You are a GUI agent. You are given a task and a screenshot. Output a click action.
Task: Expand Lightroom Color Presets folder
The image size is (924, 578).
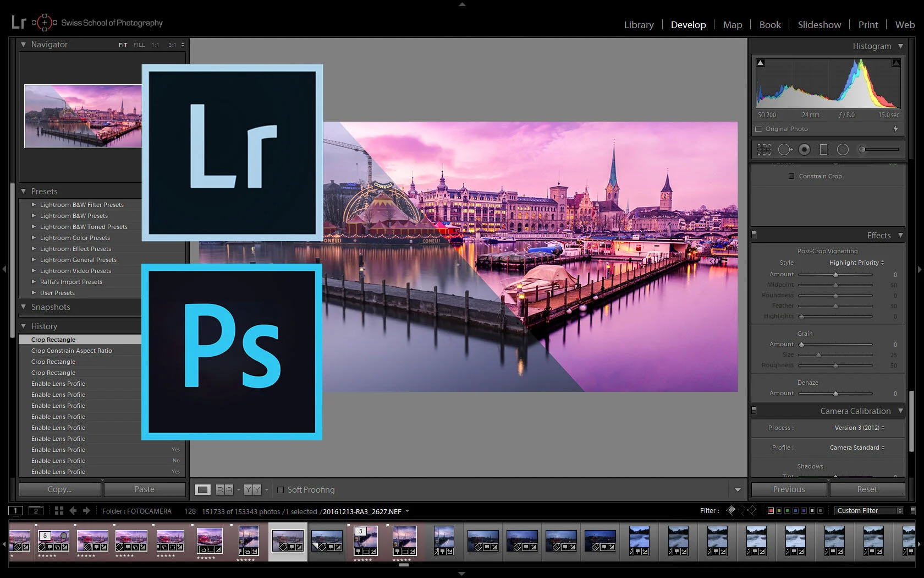click(34, 238)
